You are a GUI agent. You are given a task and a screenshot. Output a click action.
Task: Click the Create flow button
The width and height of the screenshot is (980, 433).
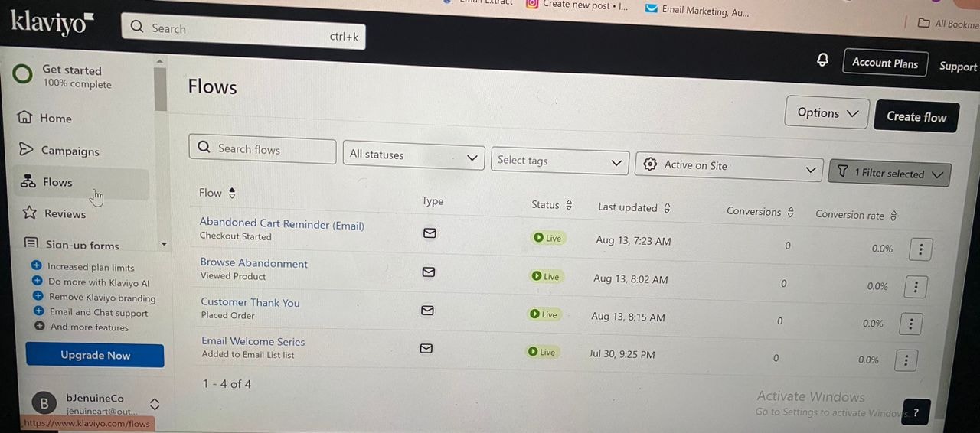click(916, 116)
